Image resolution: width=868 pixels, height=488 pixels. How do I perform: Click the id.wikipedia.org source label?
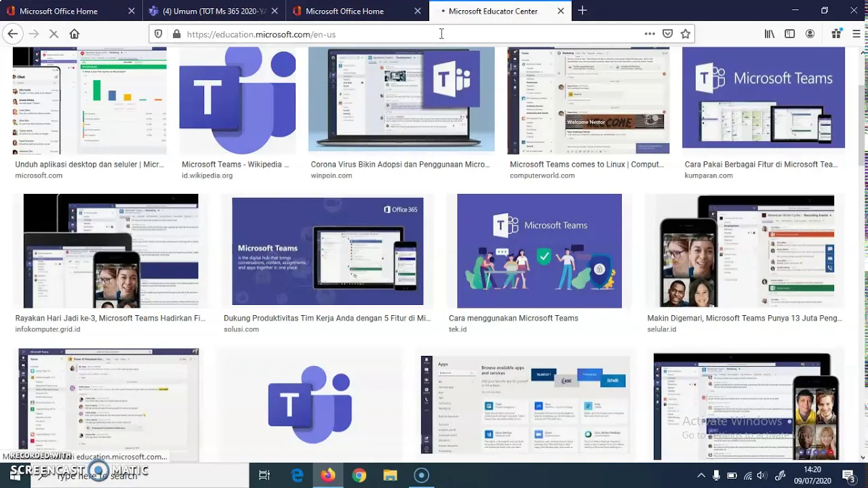[207, 176]
